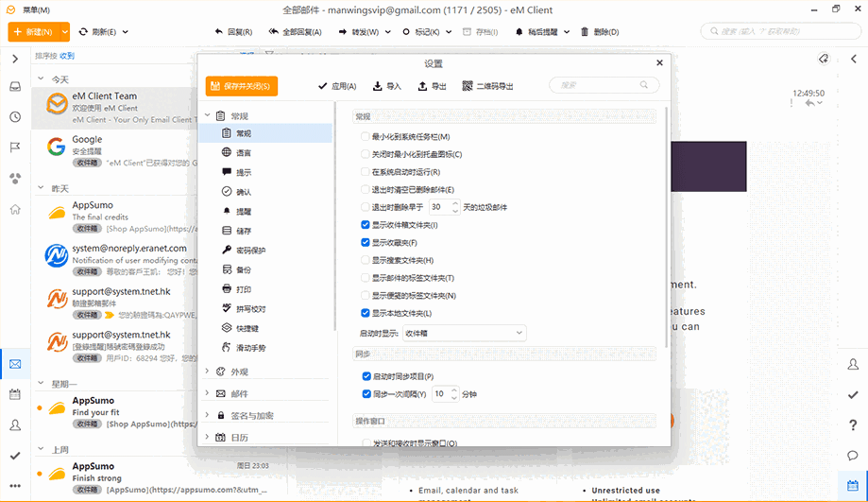Screen dimensions: 868x502
Task: Click 全部回复(A) in main toolbar
Action: pyautogui.click(x=295, y=31)
